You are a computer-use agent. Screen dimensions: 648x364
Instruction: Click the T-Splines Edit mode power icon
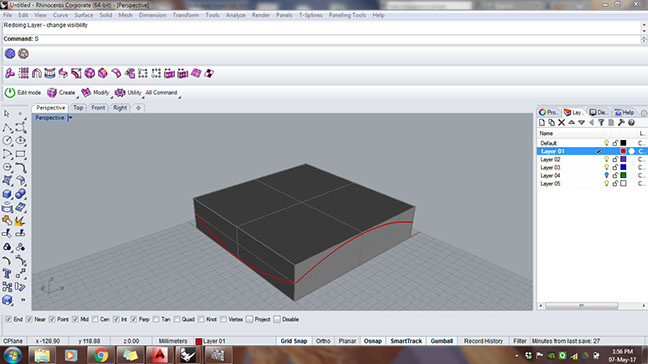[x=10, y=93]
